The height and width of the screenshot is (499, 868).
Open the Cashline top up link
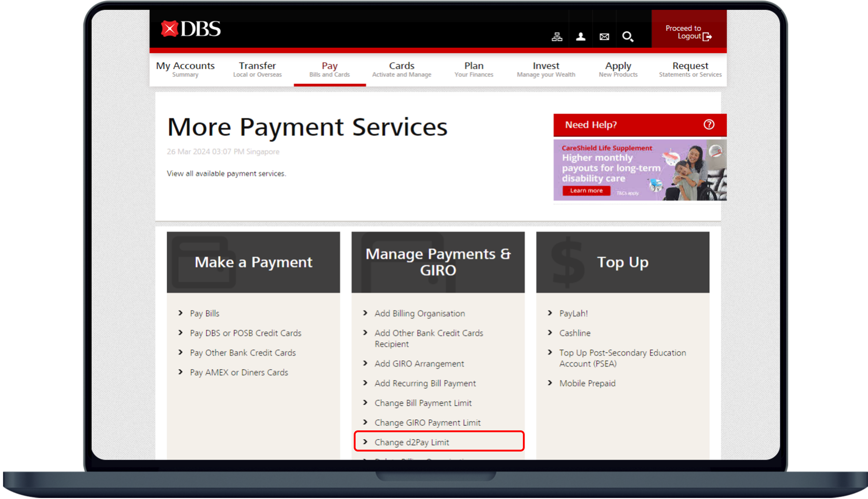click(x=575, y=333)
